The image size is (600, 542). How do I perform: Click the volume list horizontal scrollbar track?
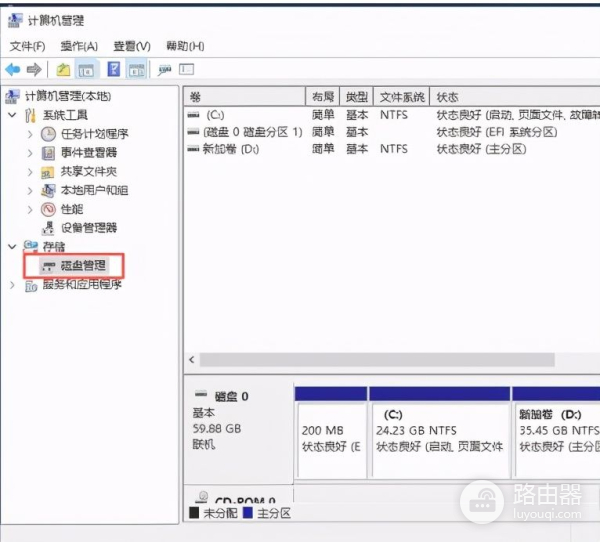pyautogui.click(x=377, y=360)
